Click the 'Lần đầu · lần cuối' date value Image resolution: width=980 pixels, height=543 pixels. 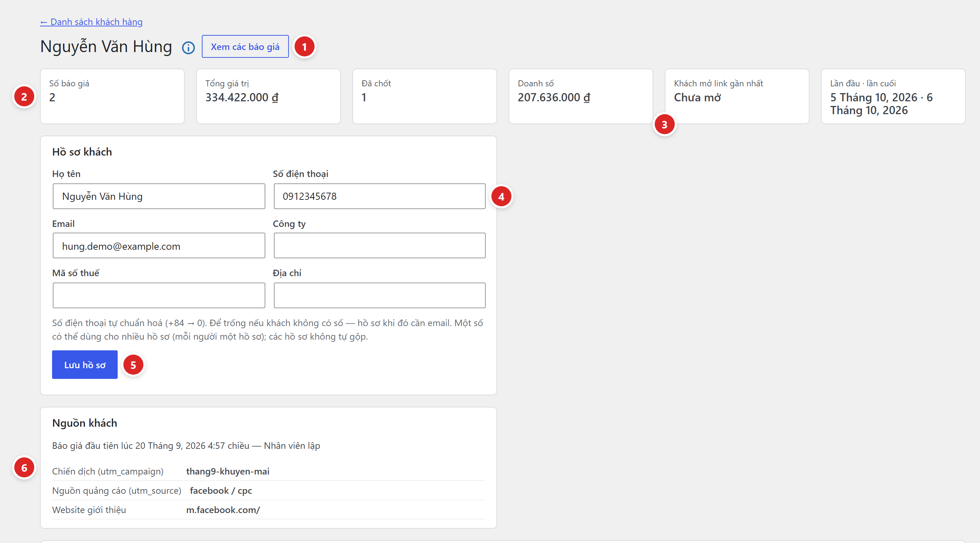pyautogui.click(x=881, y=104)
